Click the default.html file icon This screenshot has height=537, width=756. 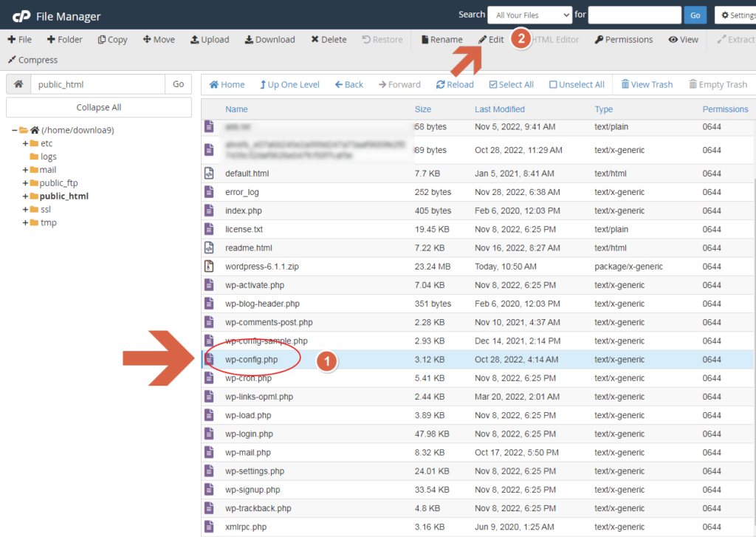point(209,173)
